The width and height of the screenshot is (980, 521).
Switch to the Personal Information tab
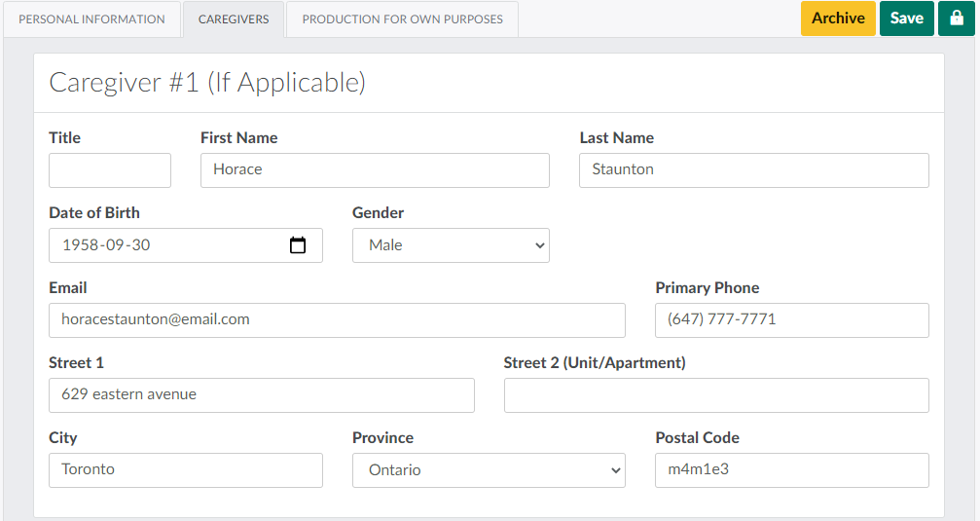(91, 19)
